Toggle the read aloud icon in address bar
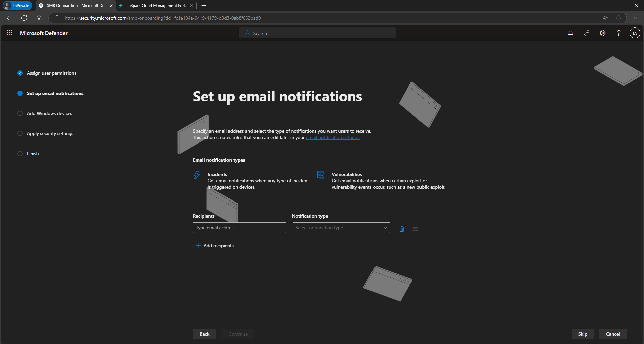Image resolution: width=644 pixels, height=344 pixels. (x=605, y=18)
